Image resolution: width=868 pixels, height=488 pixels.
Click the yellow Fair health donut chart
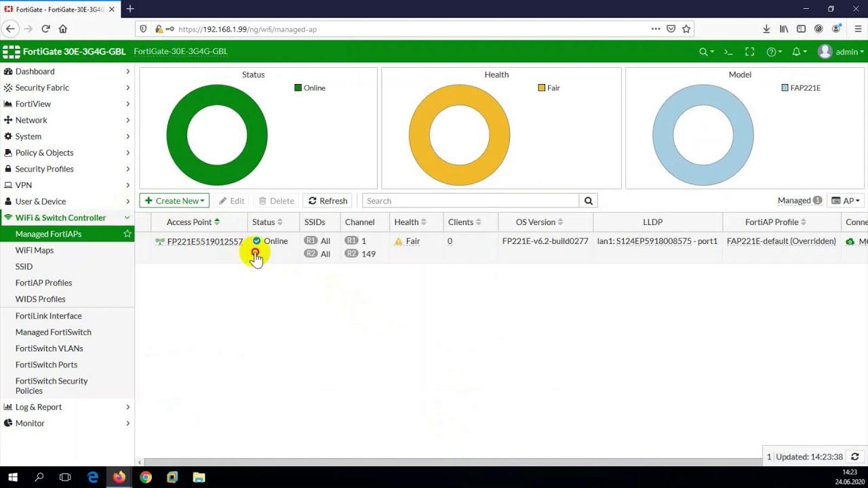pyautogui.click(x=459, y=135)
